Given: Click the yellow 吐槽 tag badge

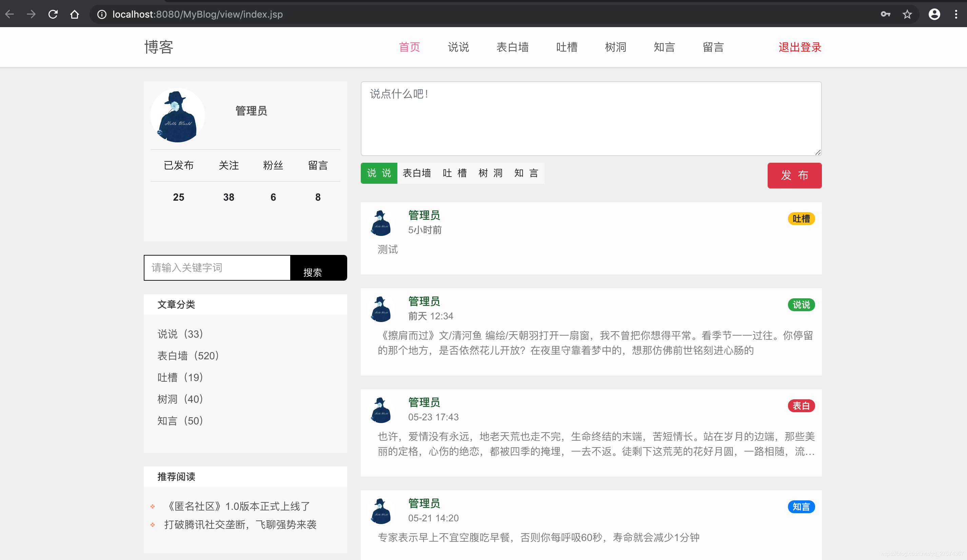Looking at the screenshot, I should [x=801, y=219].
